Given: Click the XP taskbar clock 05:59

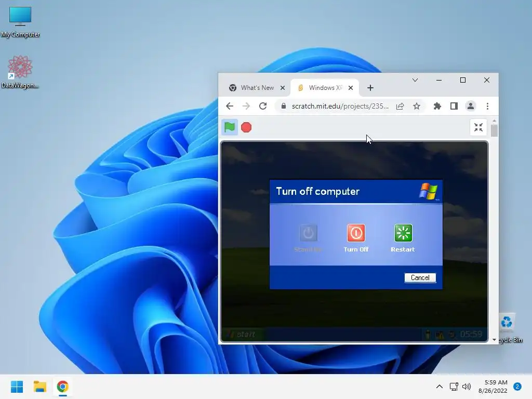Looking at the screenshot, I should tap(471, 335).
